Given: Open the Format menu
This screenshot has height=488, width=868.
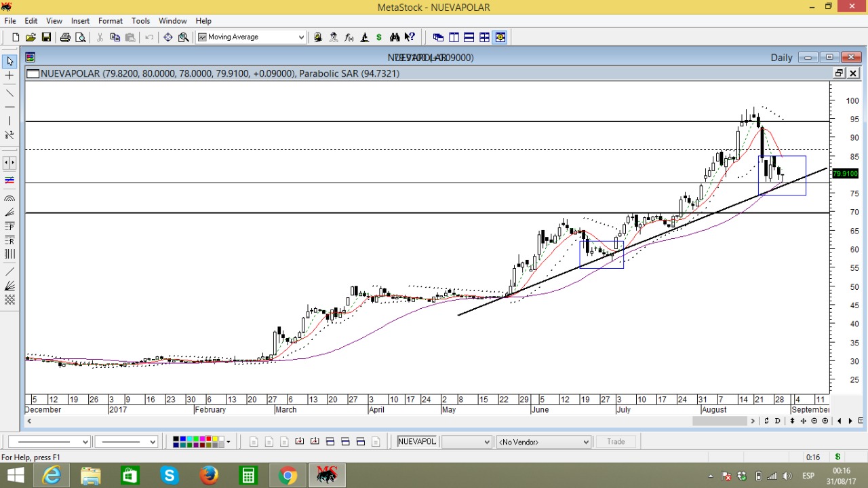Looking at the screenshot, I should [x=110, y=21].
